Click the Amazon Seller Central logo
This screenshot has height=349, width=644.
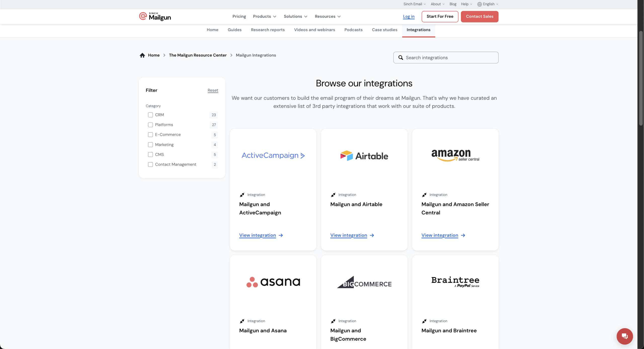coord(455,155)
